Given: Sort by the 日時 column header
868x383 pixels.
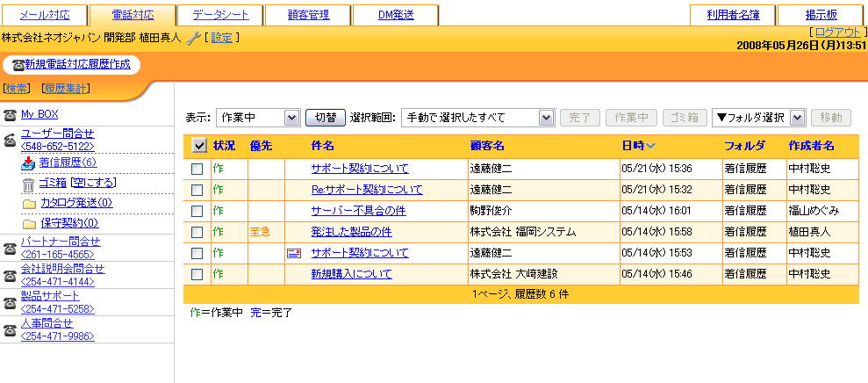Looking at the screenshot, I should (x=638, y=146).
